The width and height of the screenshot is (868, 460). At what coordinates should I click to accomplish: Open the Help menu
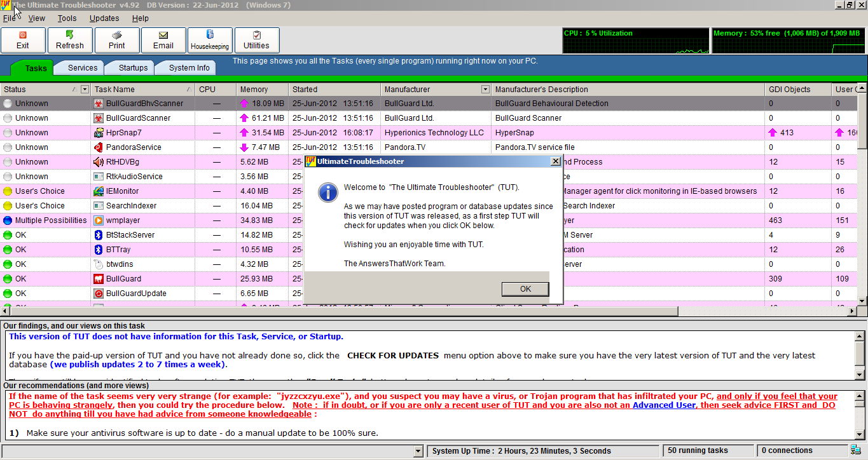[x=141, y=18]
